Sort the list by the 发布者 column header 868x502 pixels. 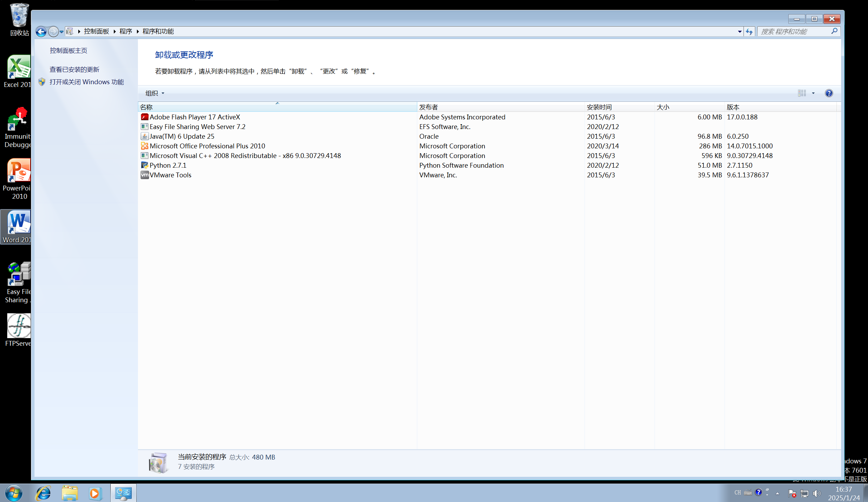[428, 107]
